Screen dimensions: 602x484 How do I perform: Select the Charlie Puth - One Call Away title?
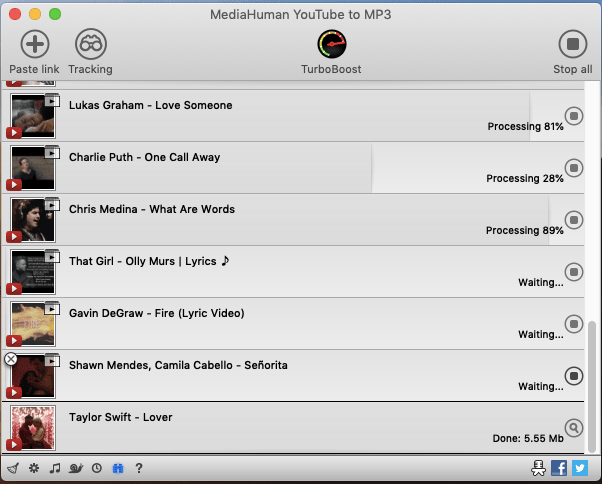pos(145,157)
